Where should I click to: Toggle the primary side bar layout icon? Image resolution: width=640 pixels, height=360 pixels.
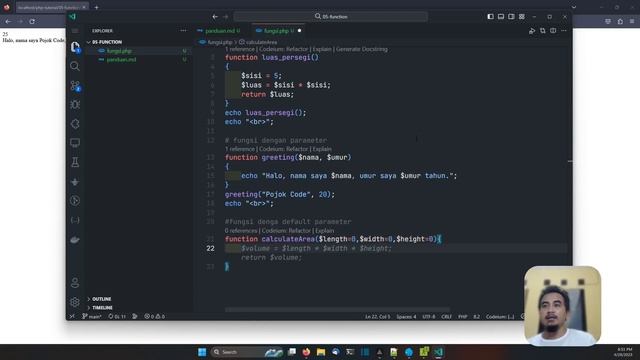point(490,17)
